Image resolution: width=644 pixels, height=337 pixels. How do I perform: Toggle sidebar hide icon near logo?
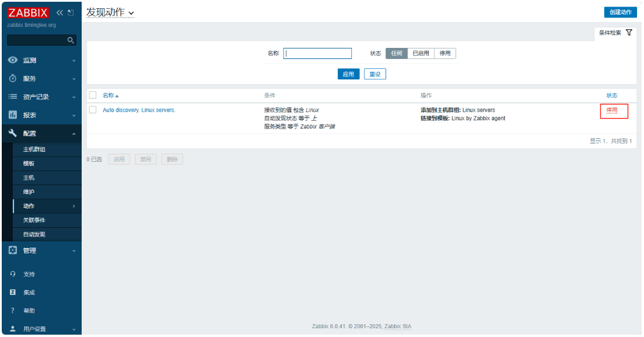coord(71,13)
